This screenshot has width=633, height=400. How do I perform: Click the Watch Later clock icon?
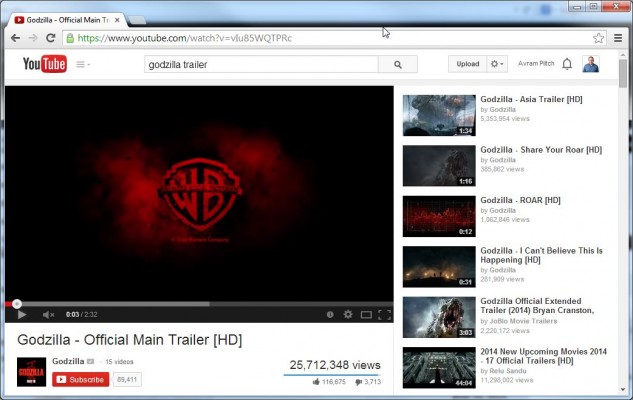pos(330,315)
